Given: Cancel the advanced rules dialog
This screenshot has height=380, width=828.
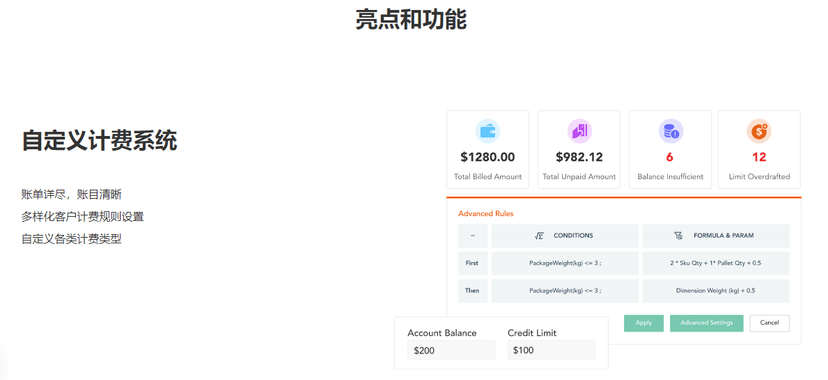Looking at the screenshot, I should pyautogui.click(x=769, y=323).
